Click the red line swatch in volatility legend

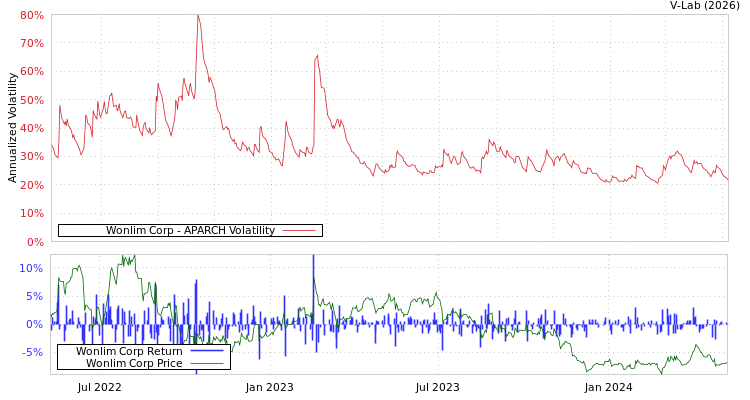pos(299,231)
